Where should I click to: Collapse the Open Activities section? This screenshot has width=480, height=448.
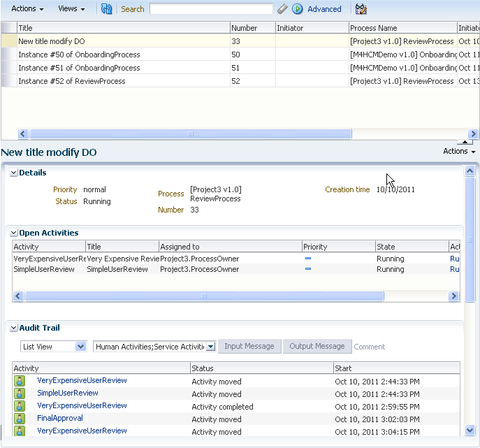[x=13, y=233]
